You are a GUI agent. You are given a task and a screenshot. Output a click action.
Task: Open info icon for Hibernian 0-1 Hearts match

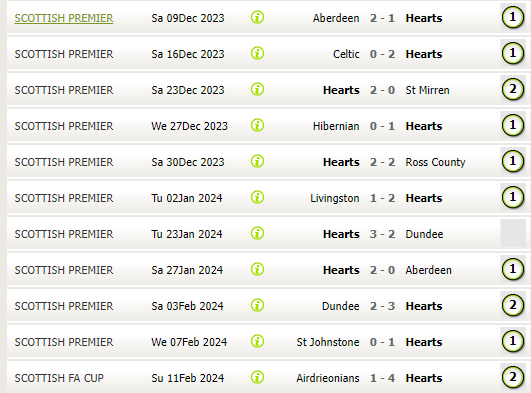(257, 125)
